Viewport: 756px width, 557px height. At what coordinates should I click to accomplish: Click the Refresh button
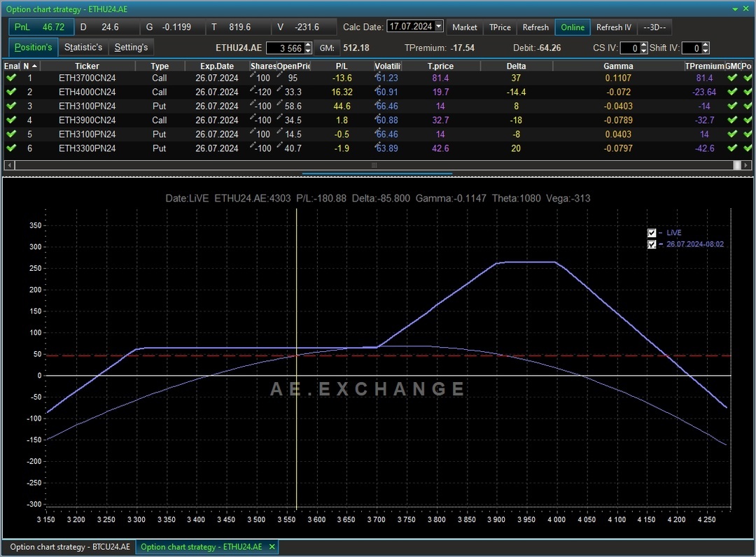[x=535, y=27]
